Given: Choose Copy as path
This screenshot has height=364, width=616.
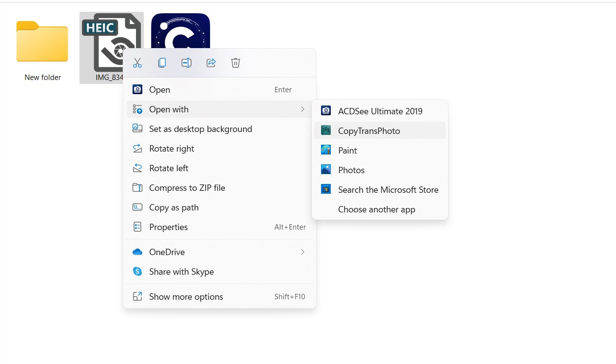Looking at the screenshot, I should (219, 208).
